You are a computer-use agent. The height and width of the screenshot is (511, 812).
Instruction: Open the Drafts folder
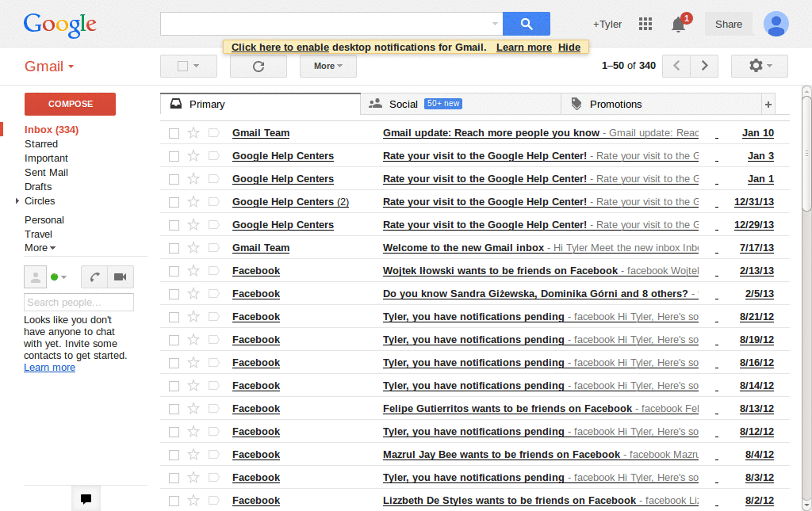coord(38,187)
